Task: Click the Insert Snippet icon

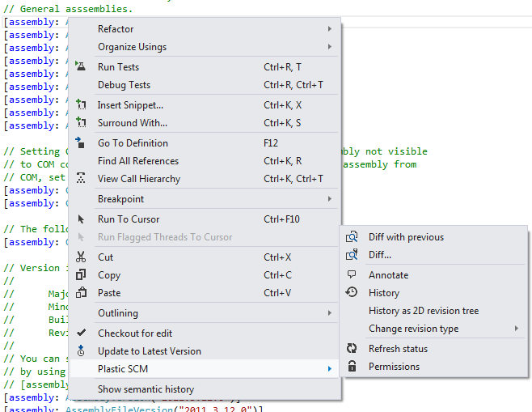Action: (x=81, y=105)
